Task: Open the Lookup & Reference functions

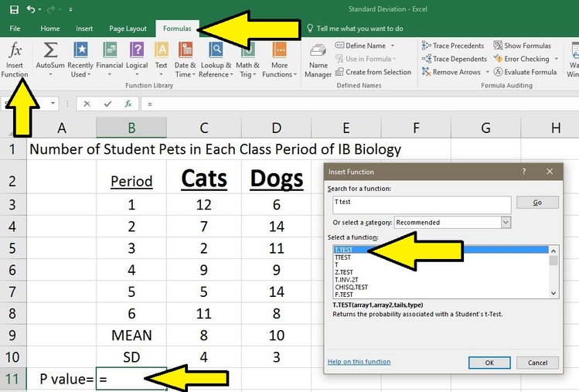Action: [214, 53]
